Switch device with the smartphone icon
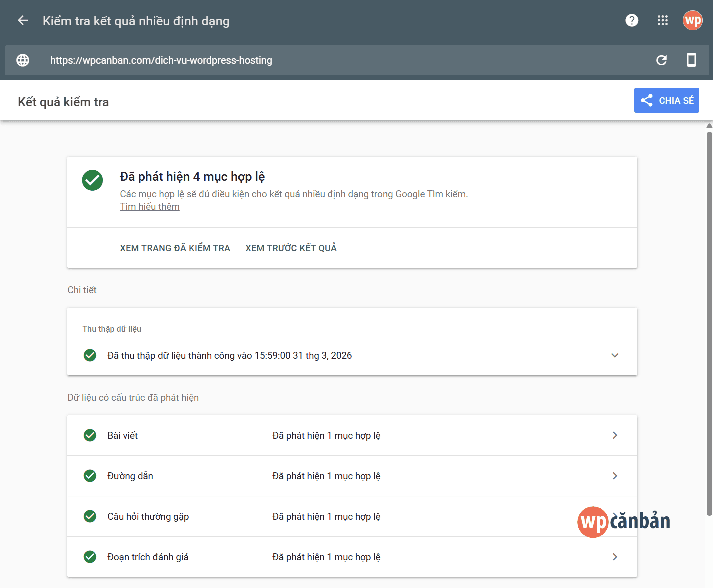Viewport: 713px width, 588px height. [x=691, y=60]
